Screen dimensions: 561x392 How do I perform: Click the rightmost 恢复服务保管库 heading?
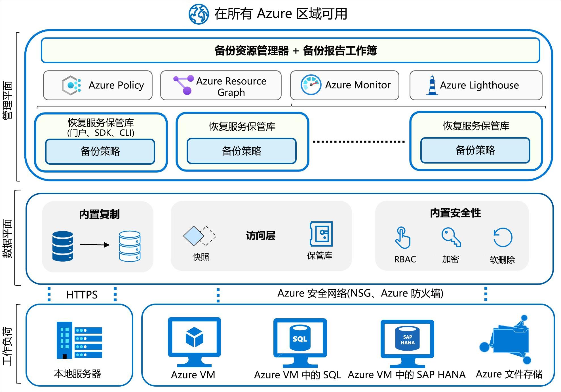click(476, 126)
